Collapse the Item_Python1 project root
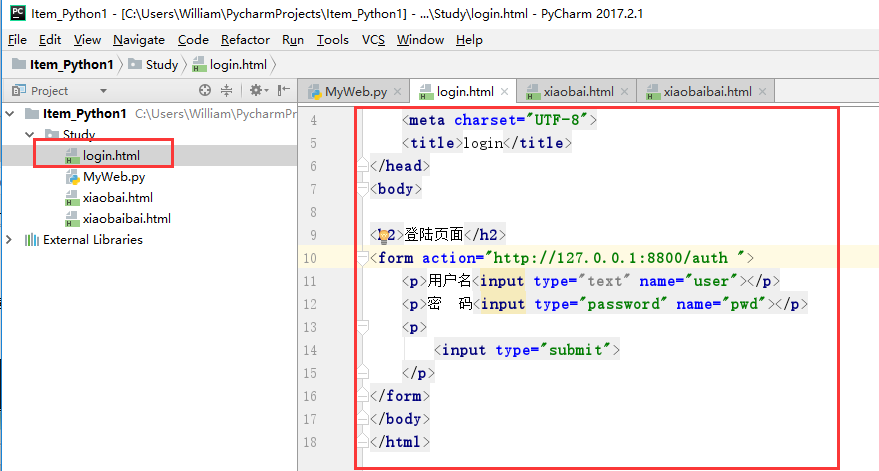The width and height of the screenshot is (879, 471). tap(10, 114)
